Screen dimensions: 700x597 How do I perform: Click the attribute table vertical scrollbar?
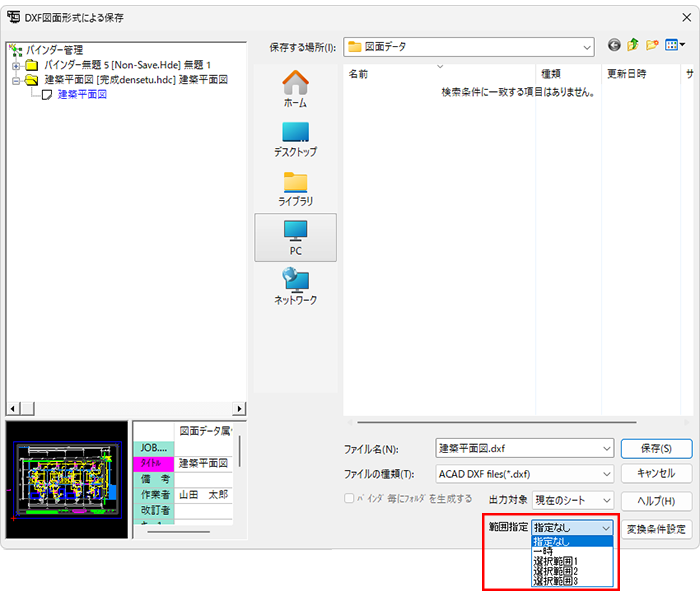point(240,451)
